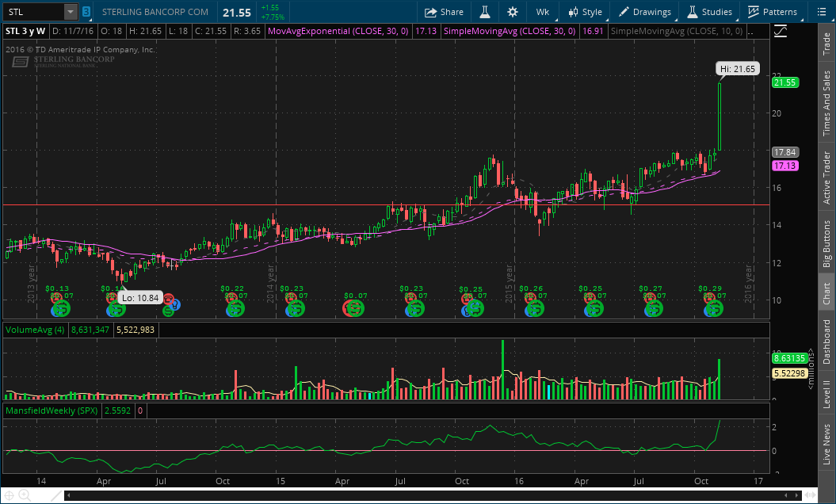Click the $0.29 earnings event marker
836x504 pixels.
pos(711,288)
